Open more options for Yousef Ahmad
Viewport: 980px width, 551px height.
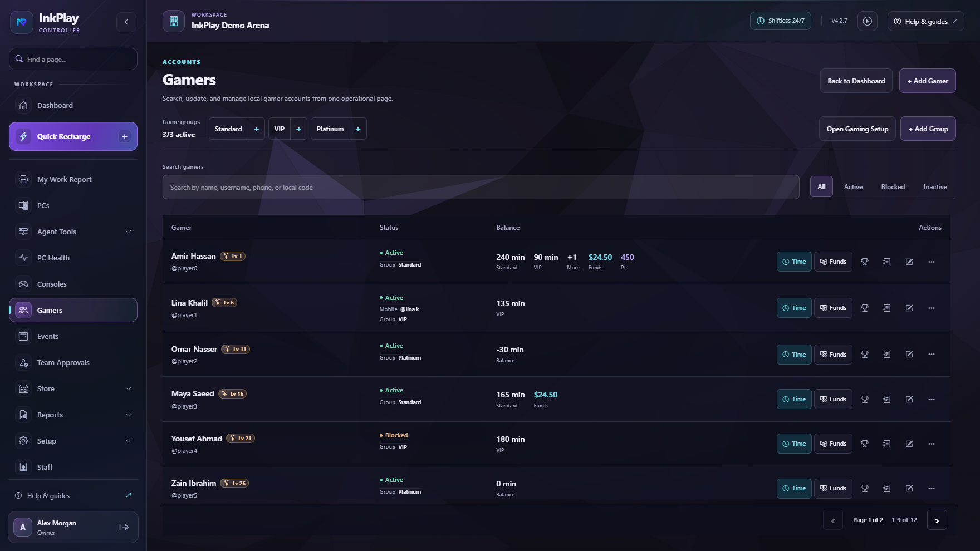(x=932, y=444)
